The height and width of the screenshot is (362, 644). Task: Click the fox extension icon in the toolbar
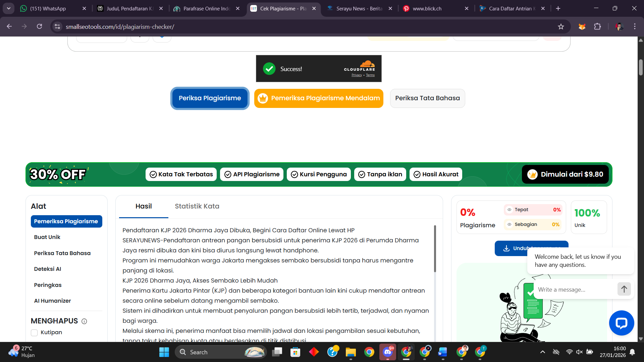[x=582, y=26]
